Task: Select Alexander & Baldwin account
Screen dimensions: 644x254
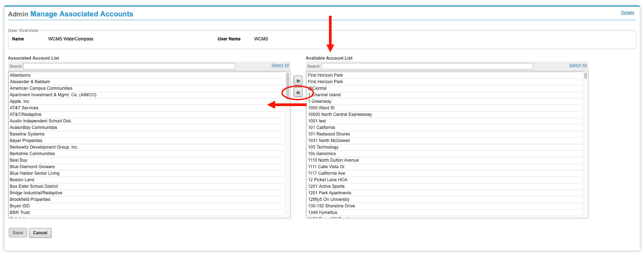Action: (147, 82)
